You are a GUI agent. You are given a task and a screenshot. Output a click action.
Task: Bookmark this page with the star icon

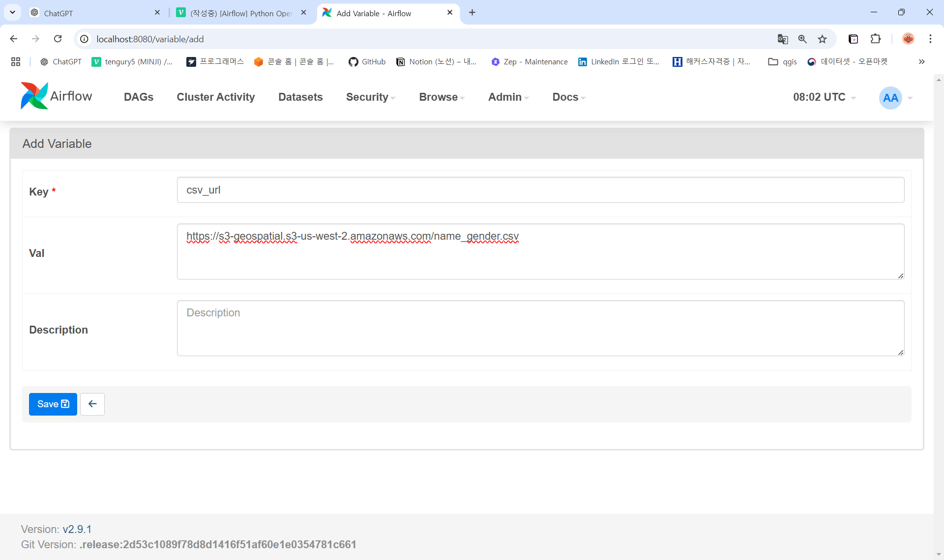[822, 39]
